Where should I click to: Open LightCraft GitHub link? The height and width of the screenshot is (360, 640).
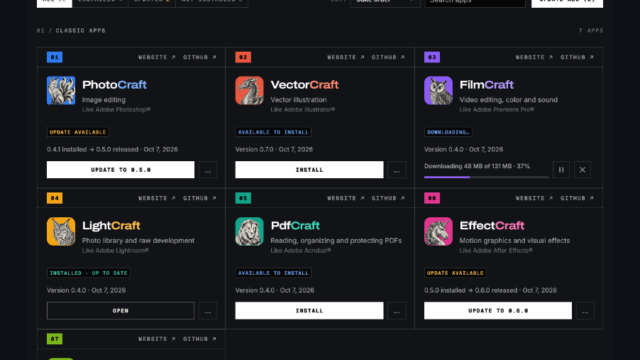point(200,198)
